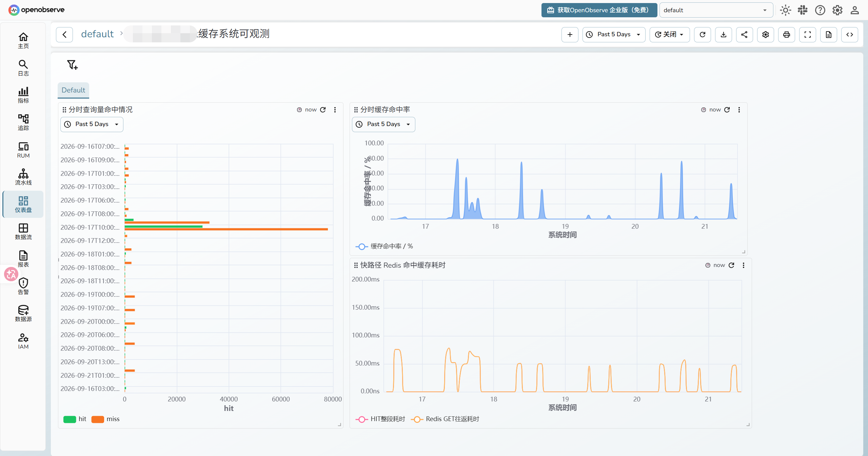868x456 pixels.
Task: Open the 报表 reports section
Action: pos(23,259)
